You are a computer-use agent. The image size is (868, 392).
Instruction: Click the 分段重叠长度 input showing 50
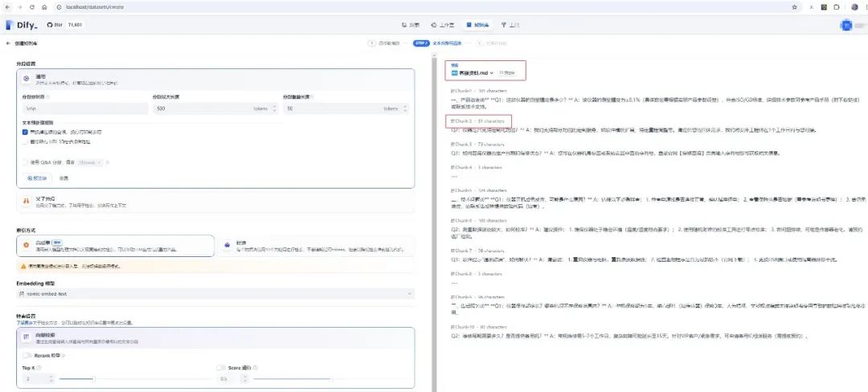(x=346, y=108)
